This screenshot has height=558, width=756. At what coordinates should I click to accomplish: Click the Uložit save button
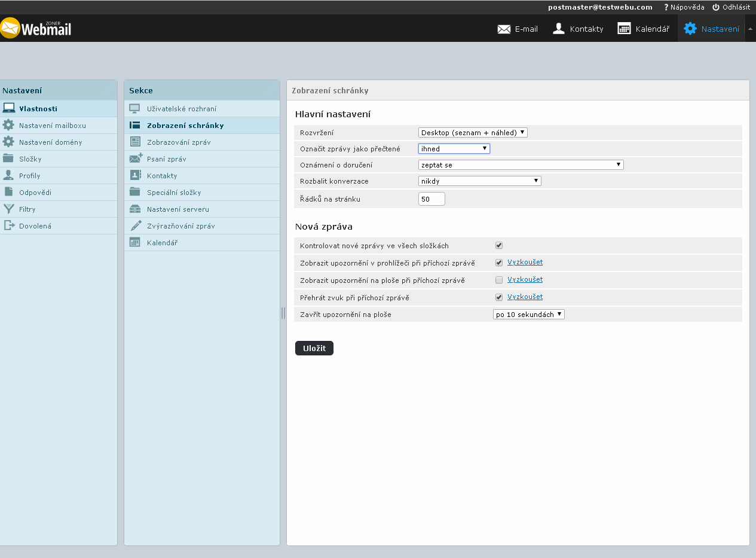(x=314, y=348)
